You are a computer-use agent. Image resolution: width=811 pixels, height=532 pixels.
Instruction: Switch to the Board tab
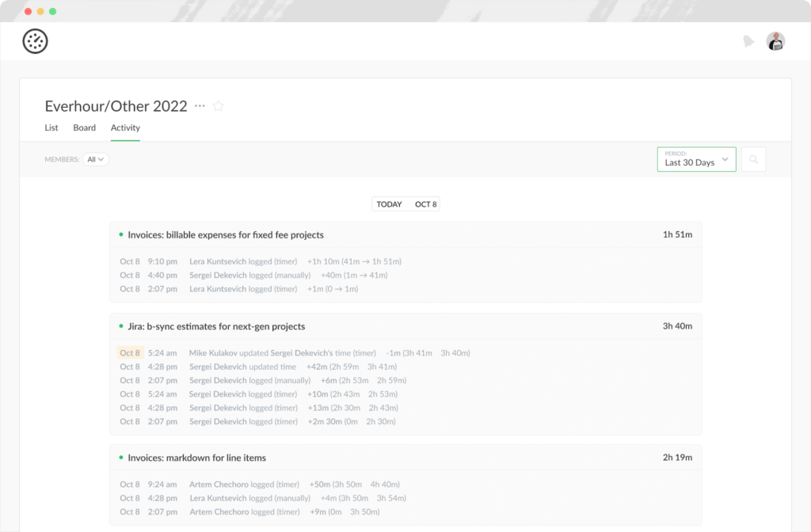84,127
